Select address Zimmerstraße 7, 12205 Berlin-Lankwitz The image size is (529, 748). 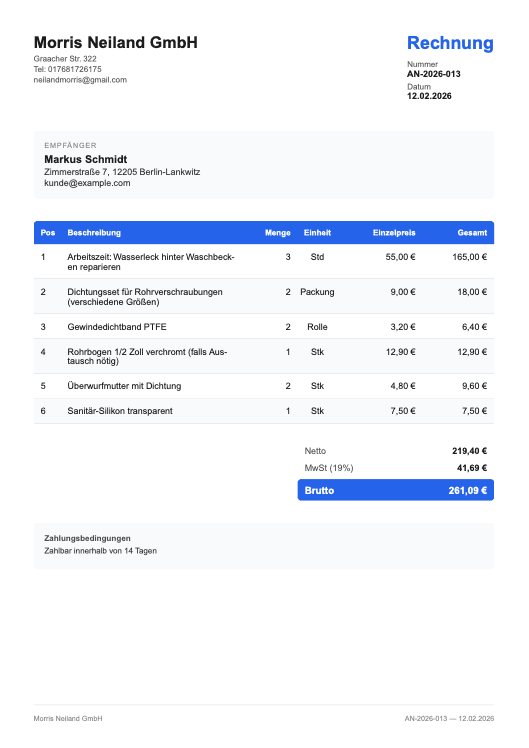tap(122, 172)
